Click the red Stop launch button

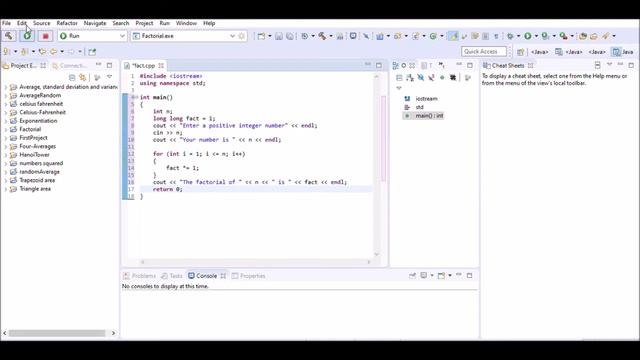coord(45,36)
